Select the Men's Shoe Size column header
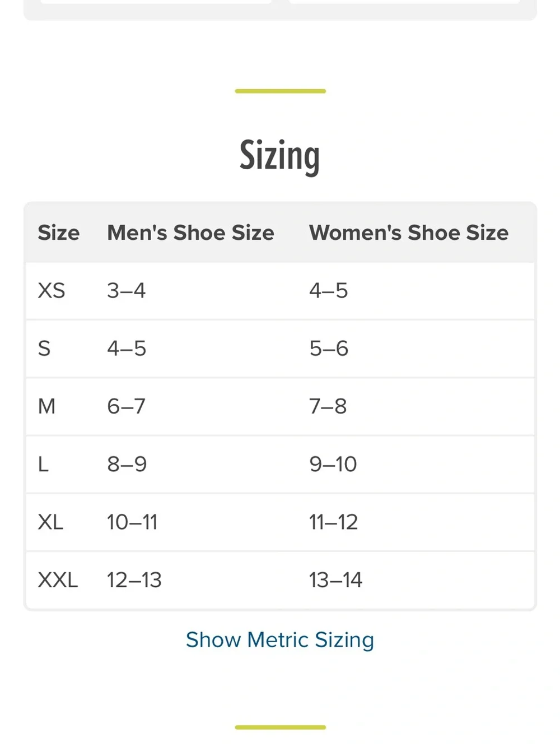This screenshot has width=560, height=747. tap(190, 233)
